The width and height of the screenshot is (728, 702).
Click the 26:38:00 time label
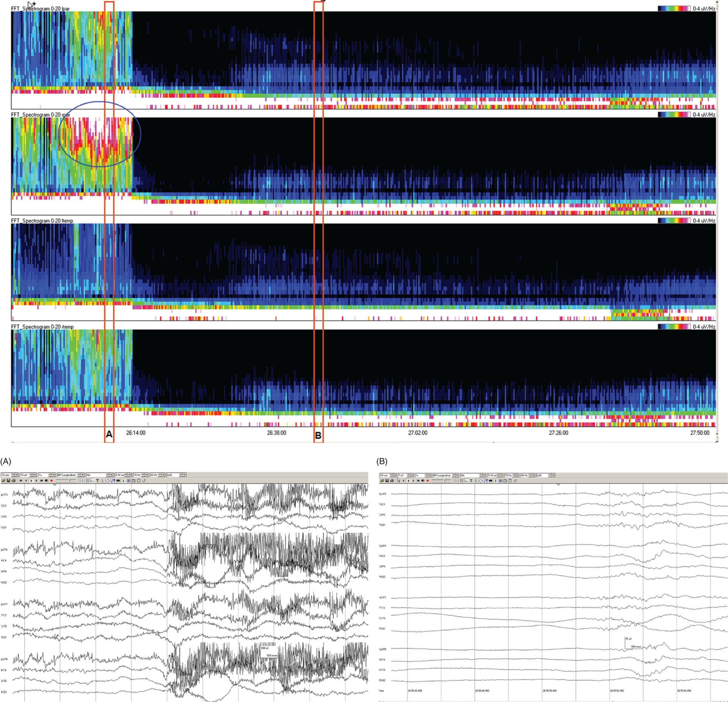pyautogui.click(x=276, y=433)
